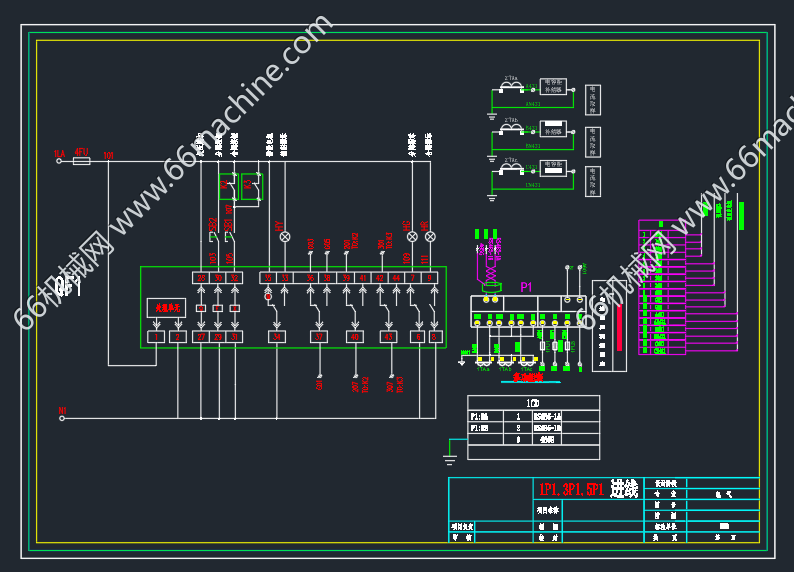
Task: Click the 1LA terminal node
Action: 61,160
